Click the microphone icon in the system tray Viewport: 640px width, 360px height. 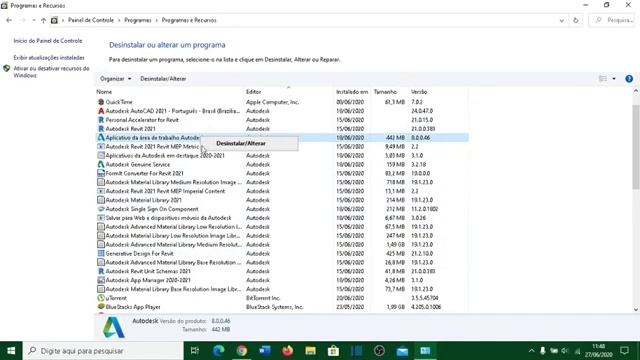tap(542, 351)
